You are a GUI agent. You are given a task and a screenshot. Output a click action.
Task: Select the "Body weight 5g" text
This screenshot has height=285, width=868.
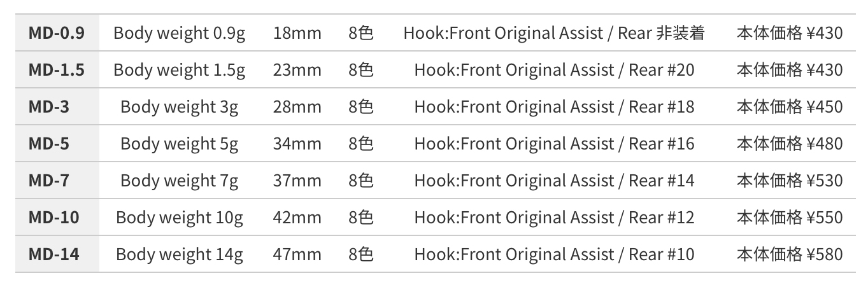(x=179, y=144)
